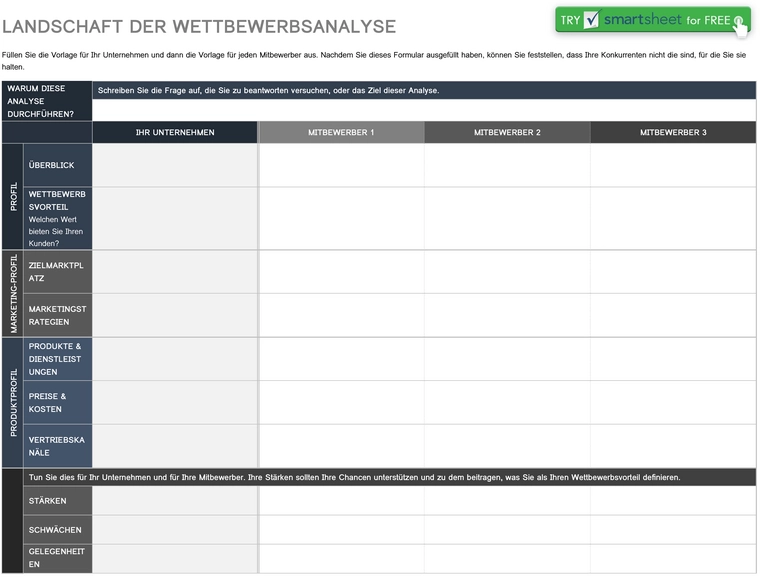This screenshot has height=577, width=760.
Task: Click the 'Tun Sie dies für Ihr Unternehmen' instruction bar
Action: pos(390,478)
